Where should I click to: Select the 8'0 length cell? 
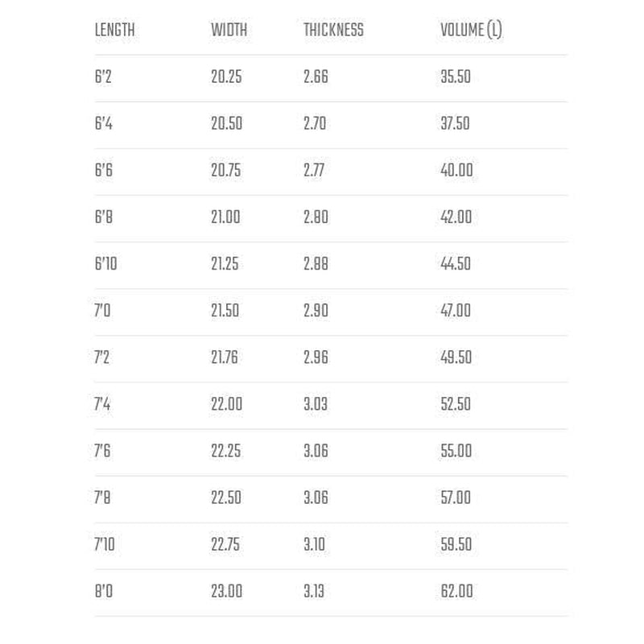(103, 592)
